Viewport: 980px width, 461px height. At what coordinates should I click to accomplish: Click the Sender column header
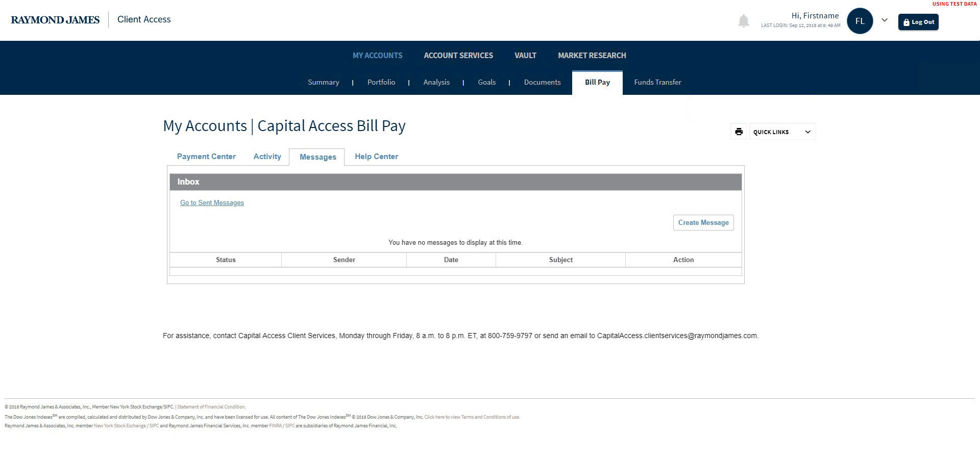(344, 260)
